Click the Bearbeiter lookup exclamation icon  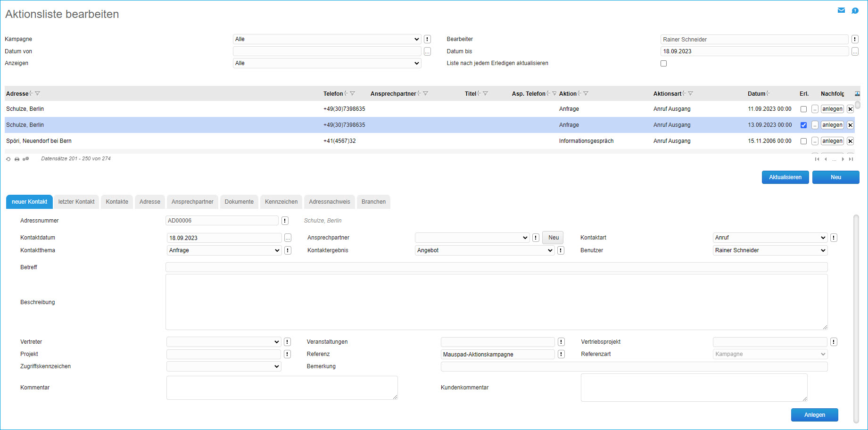pos(855,39)
